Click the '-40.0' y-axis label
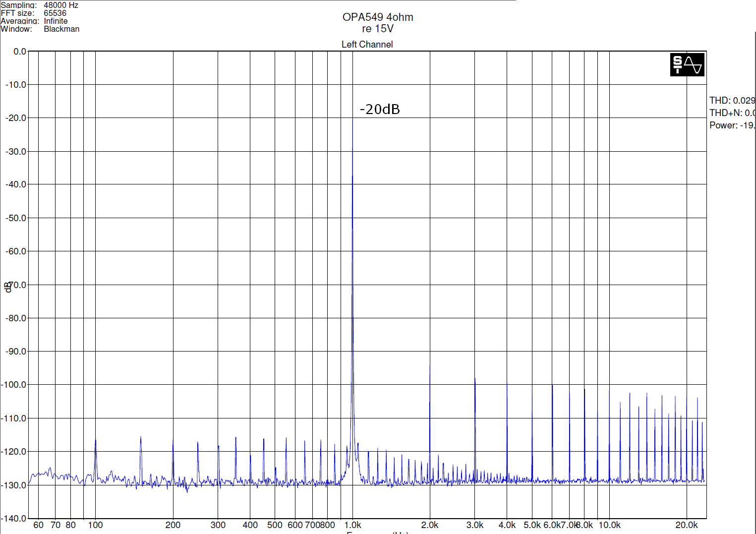 tap(16, 184)
